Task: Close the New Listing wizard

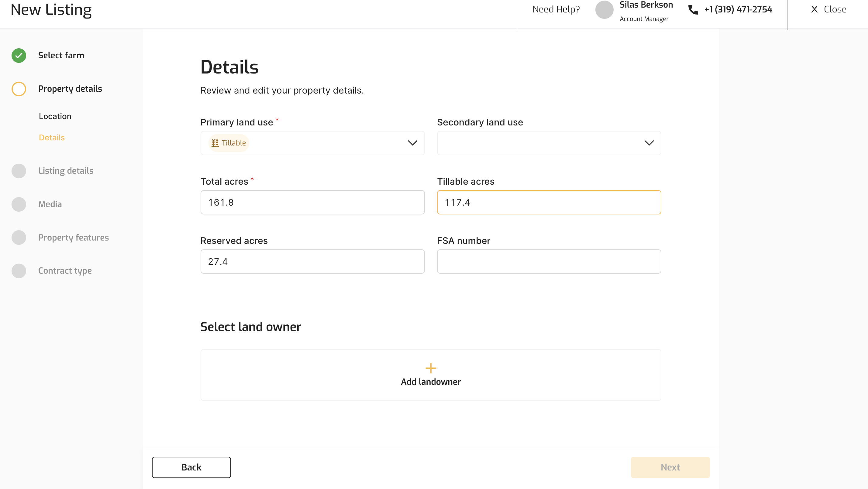Action: [x=828, y=9]
